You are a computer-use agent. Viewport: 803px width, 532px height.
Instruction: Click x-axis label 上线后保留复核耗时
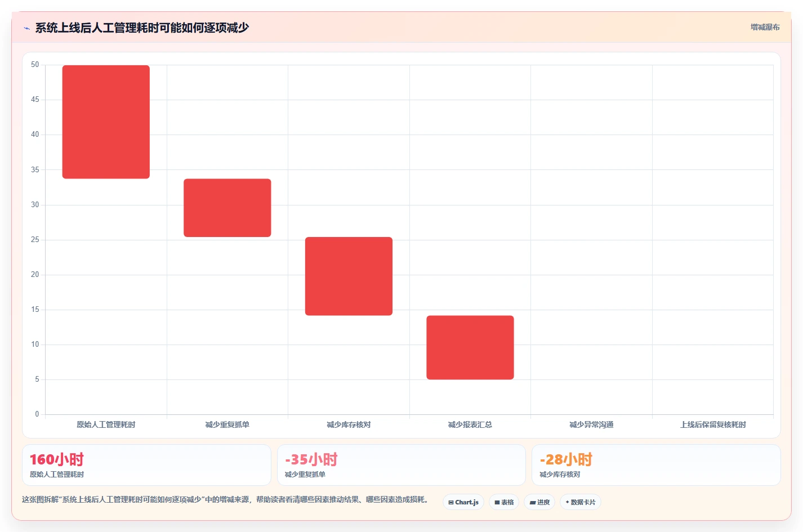pos(713,424)
